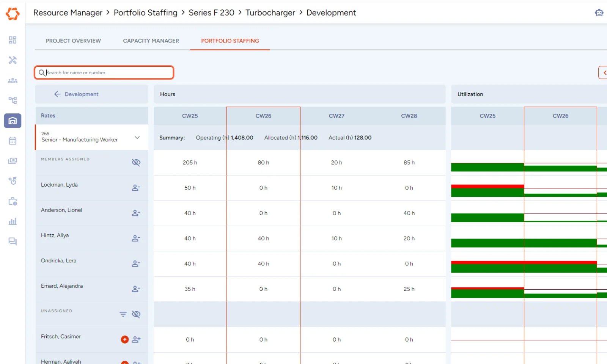607x364 pixels.
Task: Navigate to Series F 230 breadcrumb
Action: (x=211, y=13)
